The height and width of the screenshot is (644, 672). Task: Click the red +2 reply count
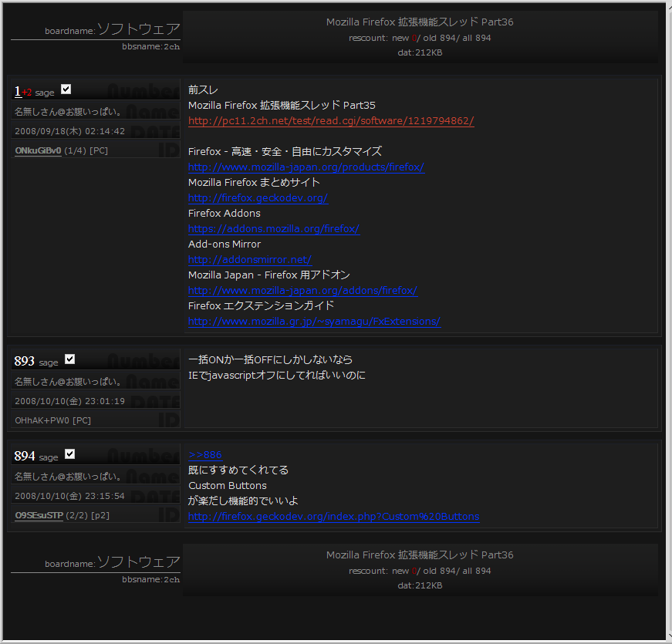[26, 93]
